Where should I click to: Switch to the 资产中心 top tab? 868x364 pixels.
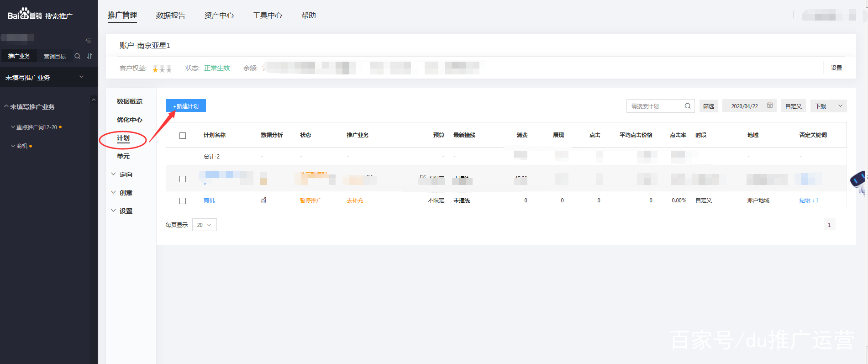[x=219, y=16]
